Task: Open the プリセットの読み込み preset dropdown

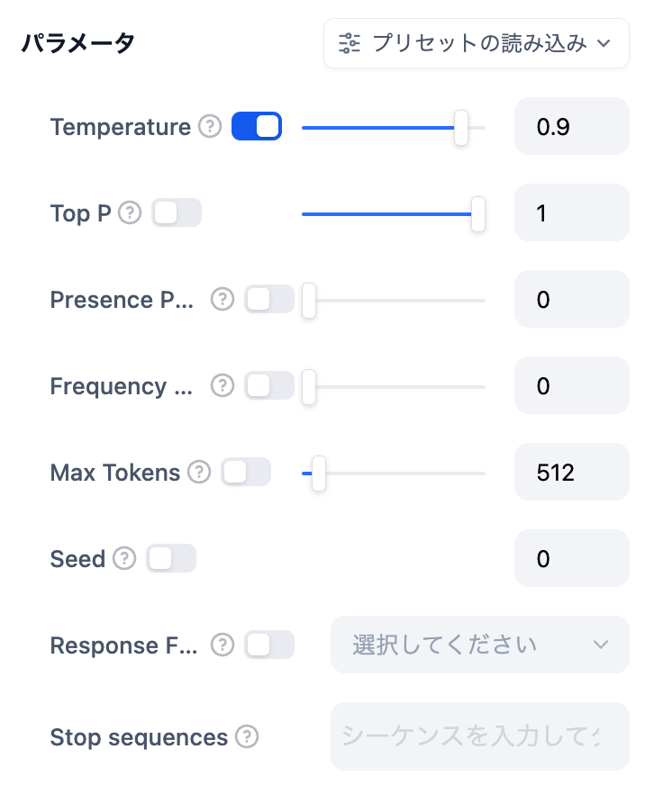Action: tap(476, 42)
